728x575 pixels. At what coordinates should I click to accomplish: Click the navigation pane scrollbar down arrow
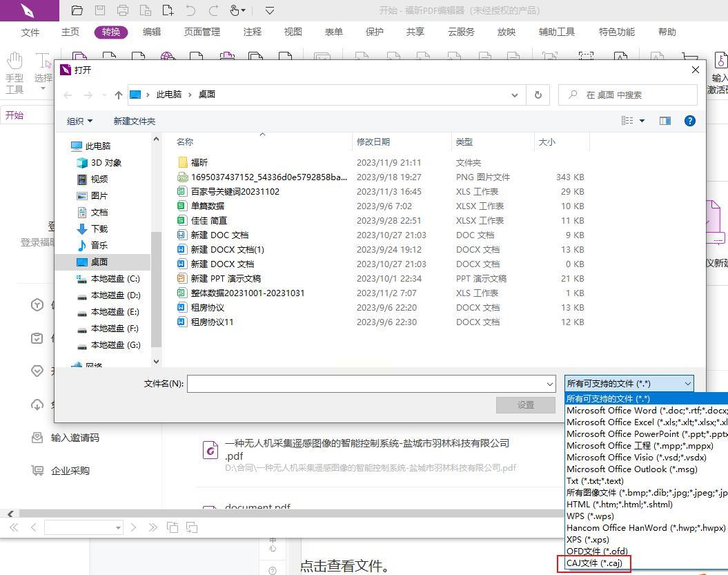[157, 361]
